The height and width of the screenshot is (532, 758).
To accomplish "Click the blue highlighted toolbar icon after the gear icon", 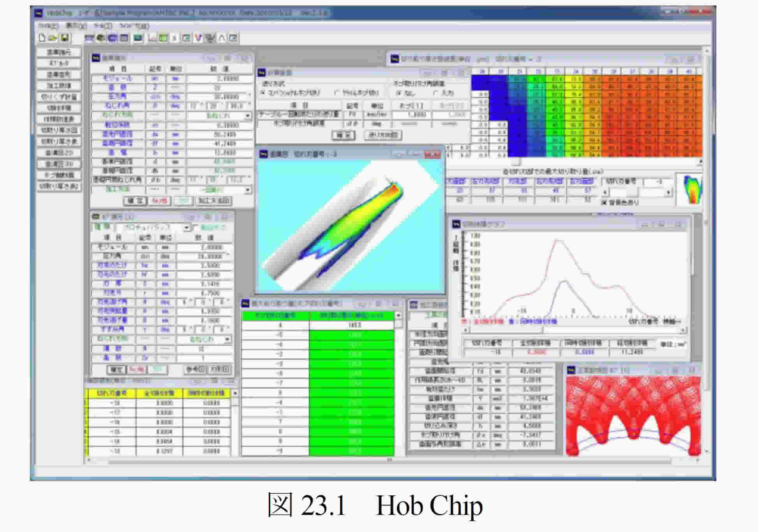I will click(113, 38).
